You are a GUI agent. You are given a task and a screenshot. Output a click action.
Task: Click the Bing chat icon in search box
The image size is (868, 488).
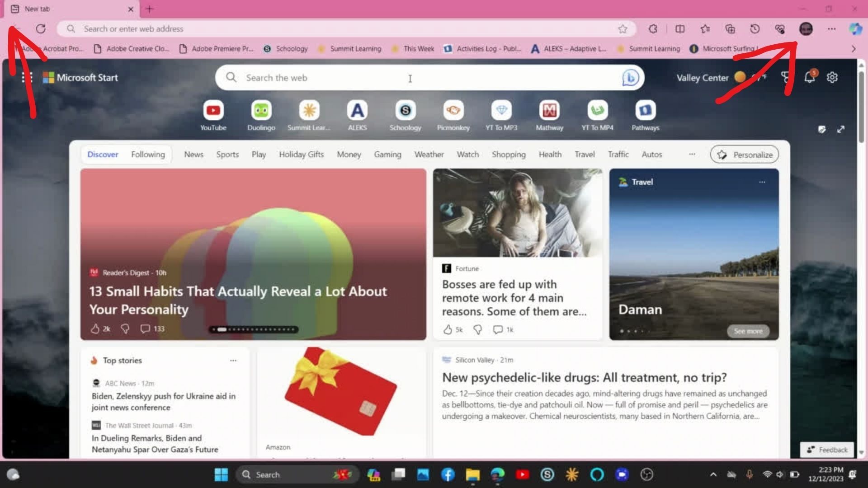[630, 78]
